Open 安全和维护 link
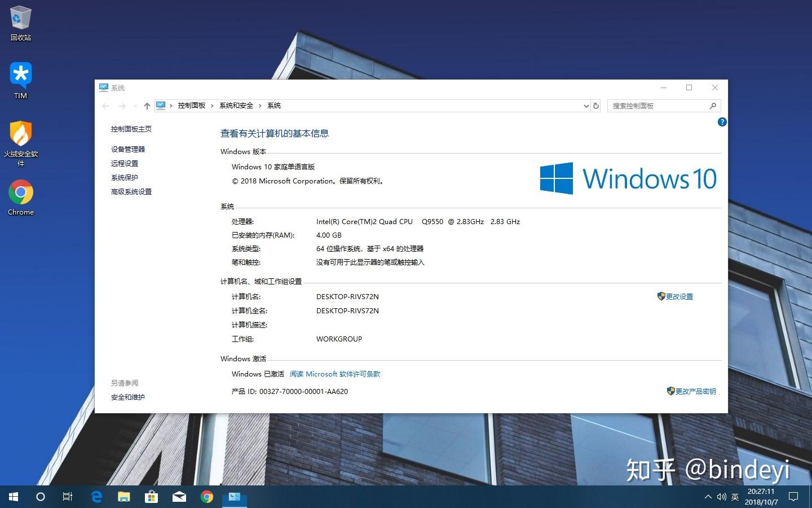Viewport: 812px width, 508px height. pos(128,397)
